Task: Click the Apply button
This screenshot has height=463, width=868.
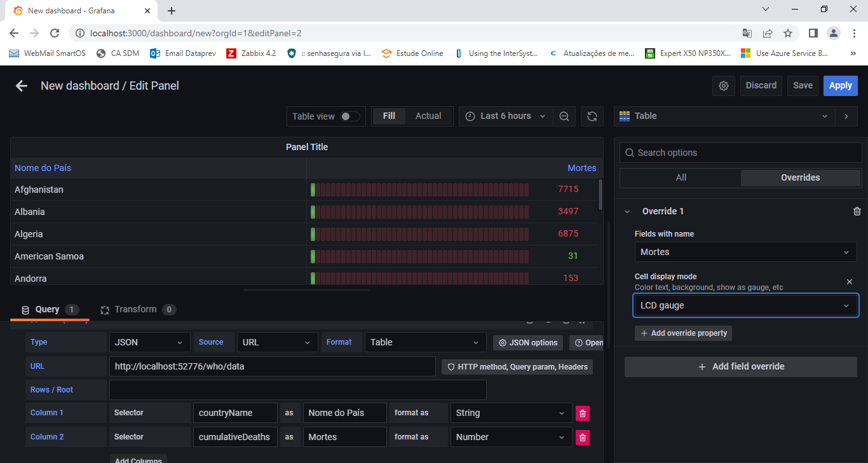Action: click(840, 86)
